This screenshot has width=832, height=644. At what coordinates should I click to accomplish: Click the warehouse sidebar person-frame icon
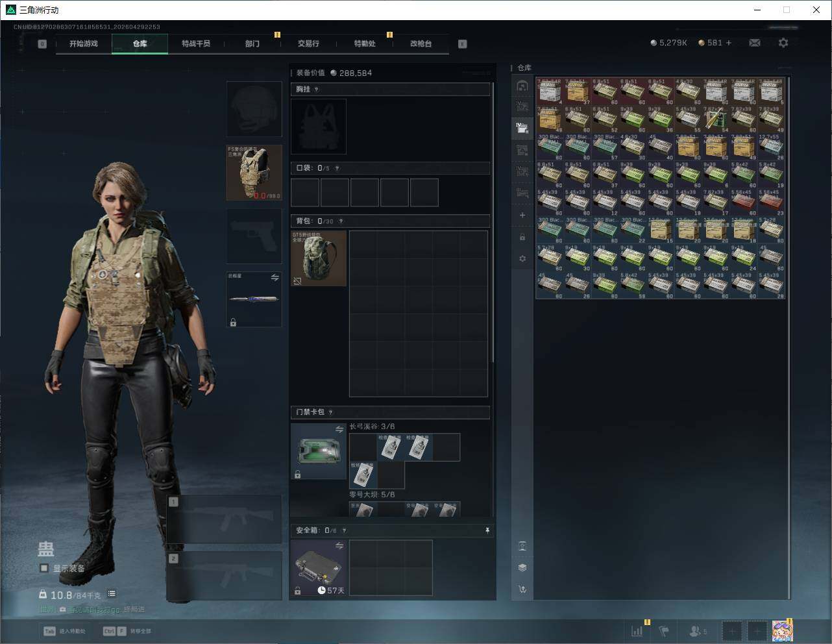tap(522, 545)
